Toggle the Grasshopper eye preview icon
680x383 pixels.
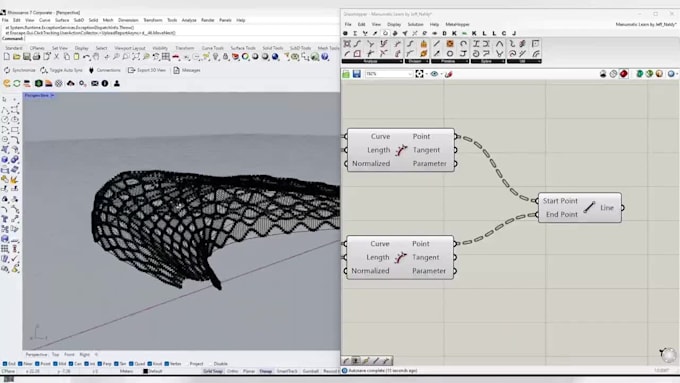tap(434, 74)
